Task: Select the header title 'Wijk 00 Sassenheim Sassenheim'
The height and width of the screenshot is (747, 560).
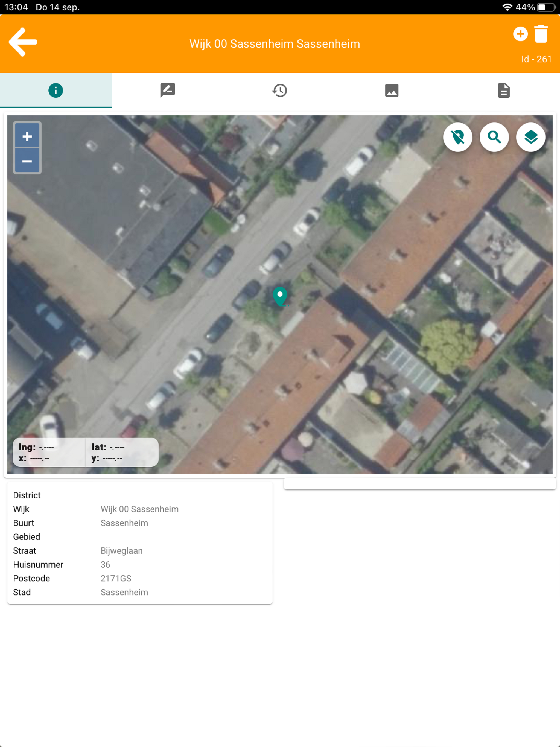Action: pyautogui.click(x=275, y=44)
